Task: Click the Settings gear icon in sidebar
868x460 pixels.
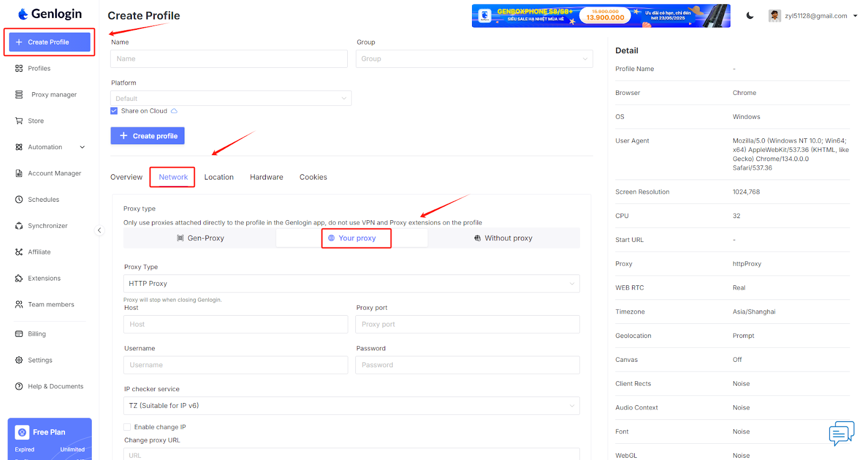Action: coord(19,360)
